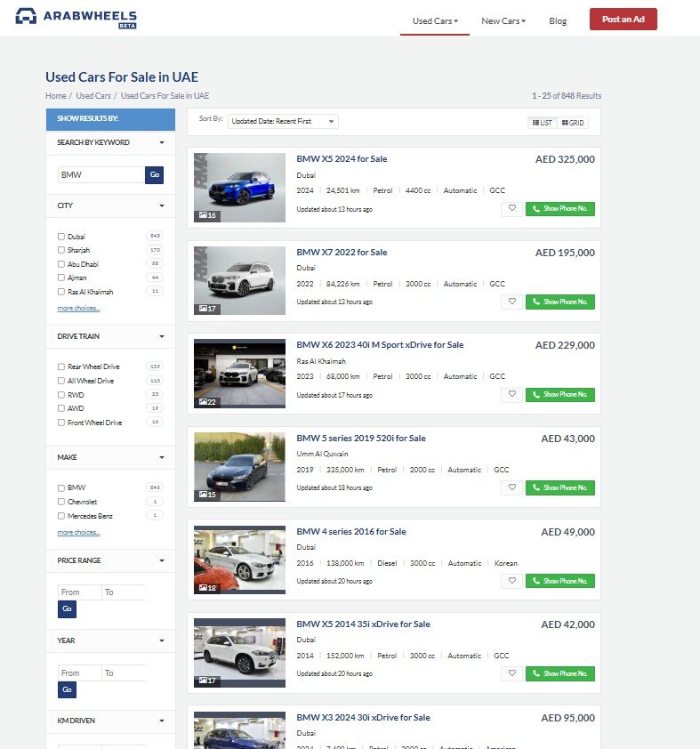Favorite the BMW X7 2022 listing heart
The height and width of the screenshot is (749, 700).
(511, 302)
